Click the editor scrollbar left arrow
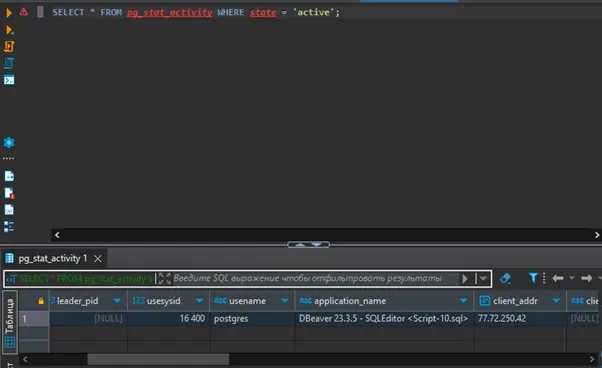This screenshot has width=602, height=368. tap(57, 235)
